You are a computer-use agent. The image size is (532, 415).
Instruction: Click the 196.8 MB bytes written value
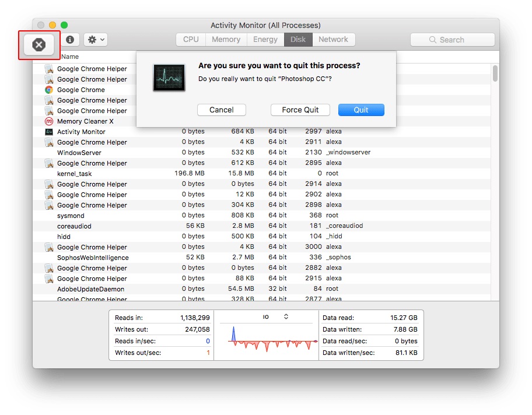coord(190,173)
